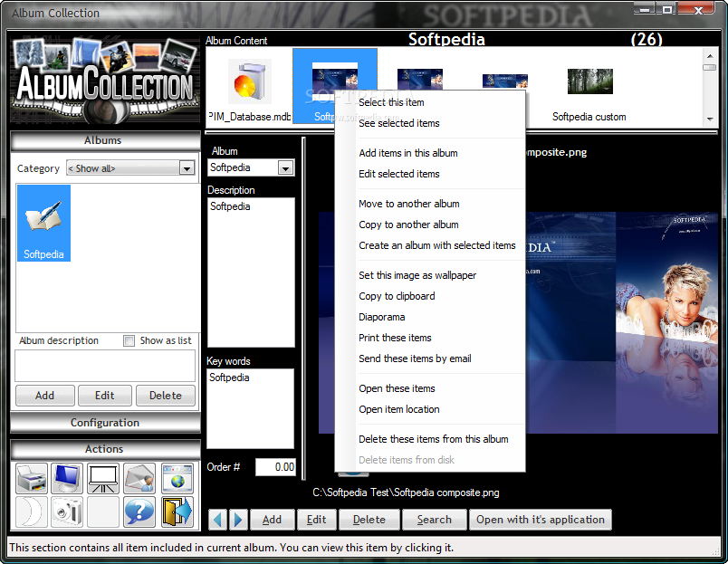Viewport: 728px width, 564px height.
Task: Click the Description text field
Action: pyautogui.click(x=251, y=272)
